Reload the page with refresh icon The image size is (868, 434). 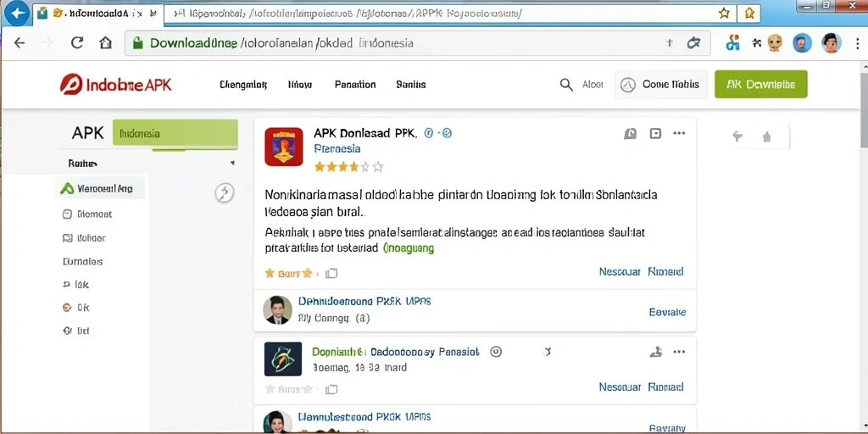[77, 42]
